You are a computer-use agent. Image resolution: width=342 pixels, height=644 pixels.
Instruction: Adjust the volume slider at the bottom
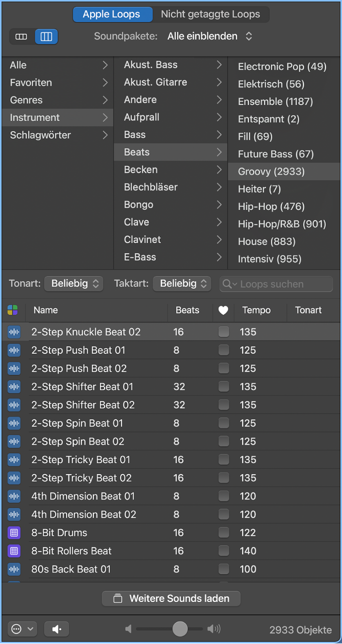click(180, 629)
